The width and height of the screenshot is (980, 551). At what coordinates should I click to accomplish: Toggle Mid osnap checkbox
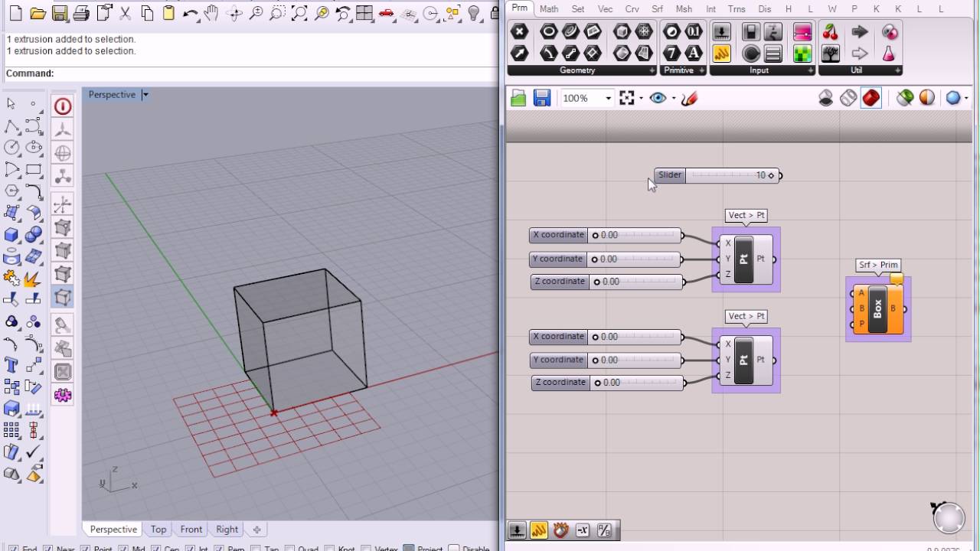coord(123,549)
